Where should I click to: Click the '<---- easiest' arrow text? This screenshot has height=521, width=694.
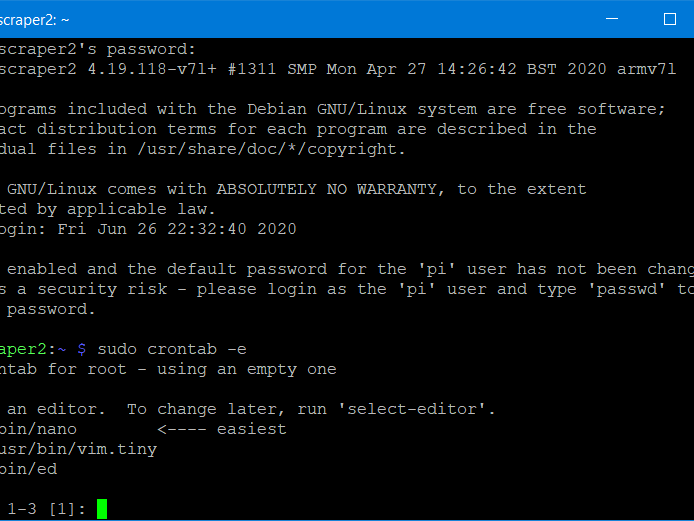(222, 429)
